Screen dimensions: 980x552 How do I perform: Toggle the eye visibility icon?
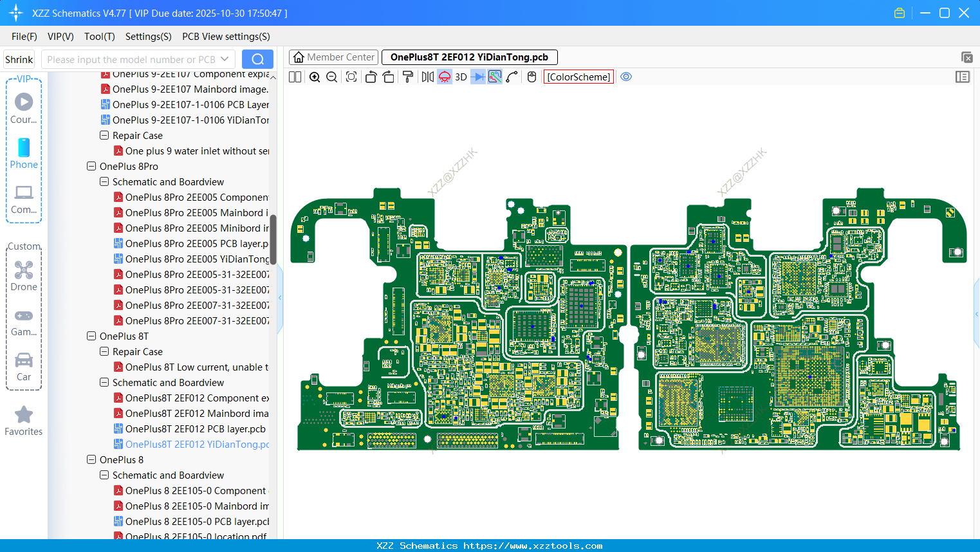coord(626,77)
